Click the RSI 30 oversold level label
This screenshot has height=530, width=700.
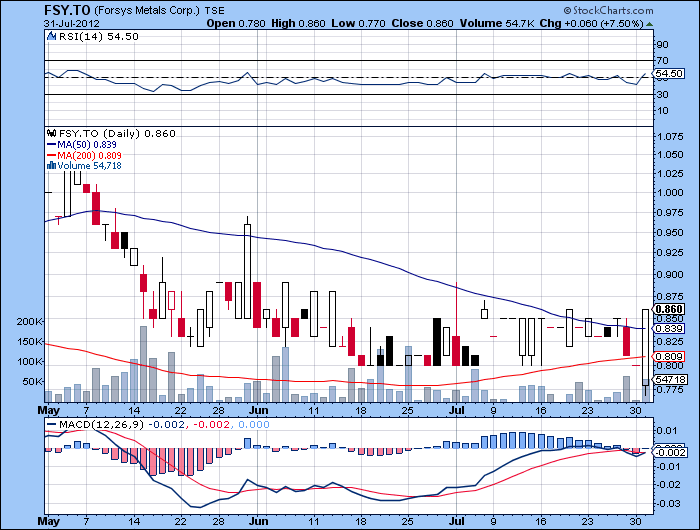click(x=662, y=95)
